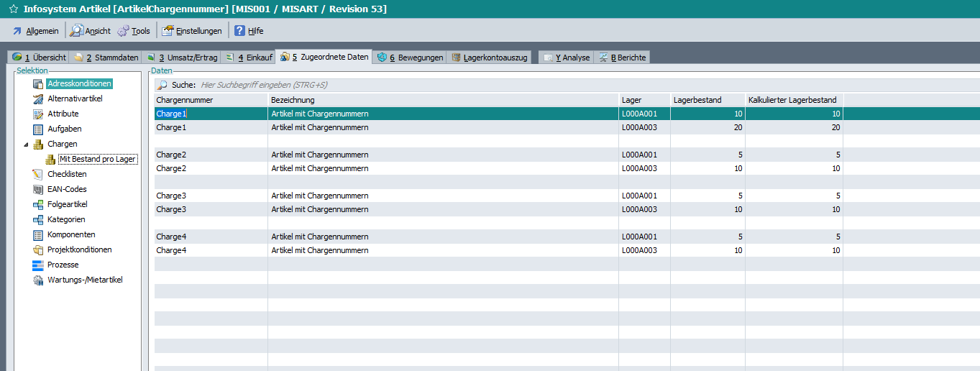The height and width of the screenshot is (371, 980).
Task: Sort by Lagerbestand column header
Action: (697, 100)
